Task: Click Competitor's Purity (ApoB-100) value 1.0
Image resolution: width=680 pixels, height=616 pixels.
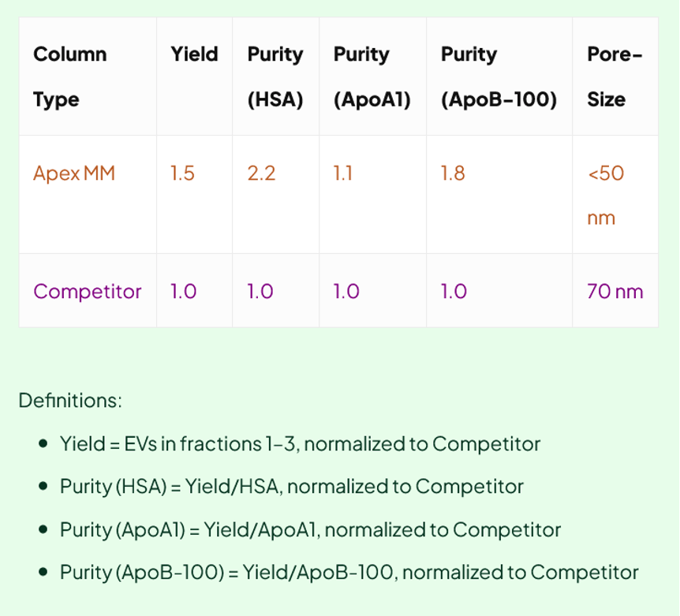Action: pos(454,291)
